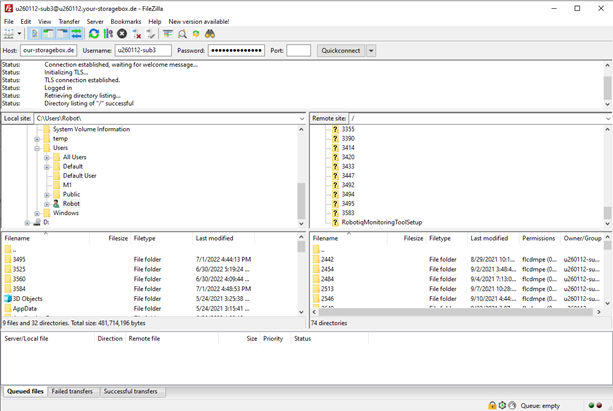The image size is (613, 411).
Task: Search files with binoculars icon
Action: [210, 34]
